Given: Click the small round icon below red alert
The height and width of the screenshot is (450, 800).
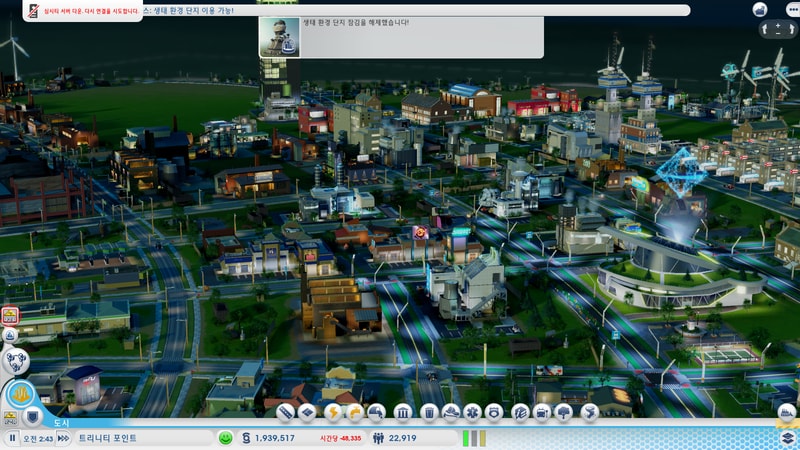Looking at the screenshot, I should (x=10, y=335).
